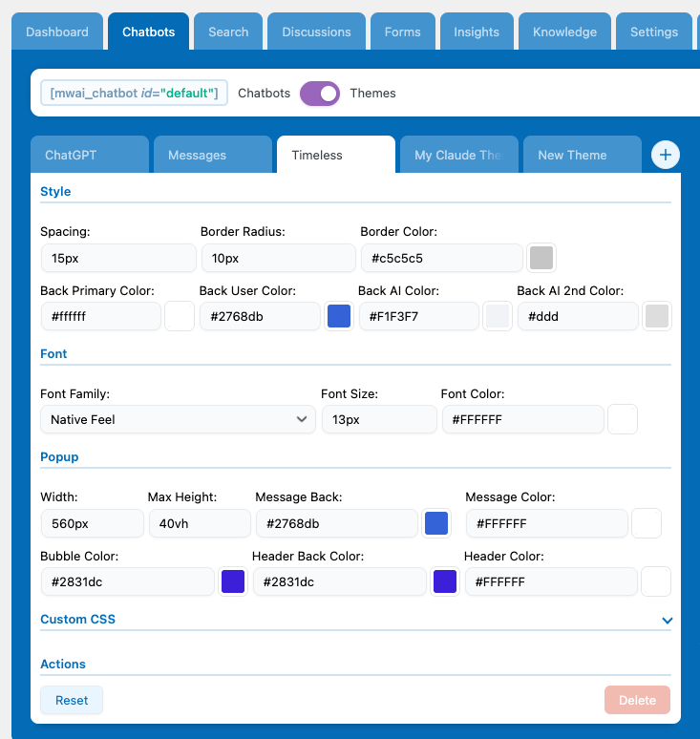
Task: Select the ChatGPT theme tab
Action: coord(90,155)
